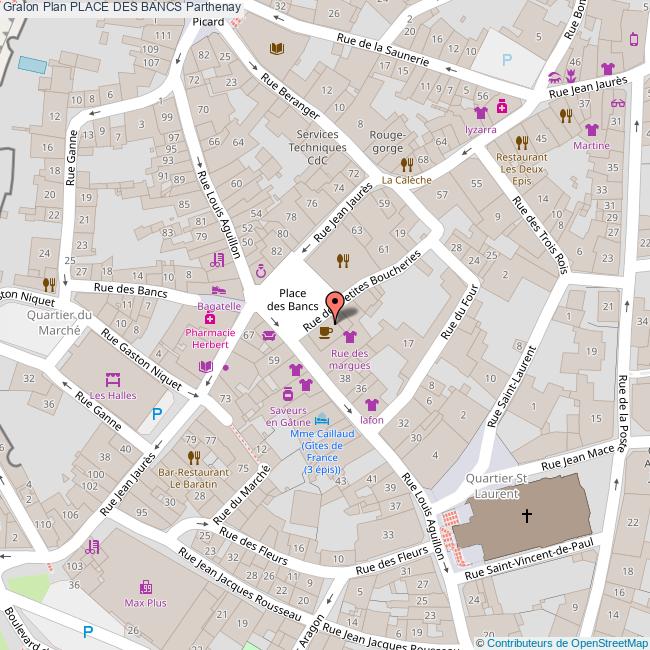This screenshot has height=650, width=650.
Task: Click the red location marker pin
Action: pyautogui.click(x=335, y=304)
